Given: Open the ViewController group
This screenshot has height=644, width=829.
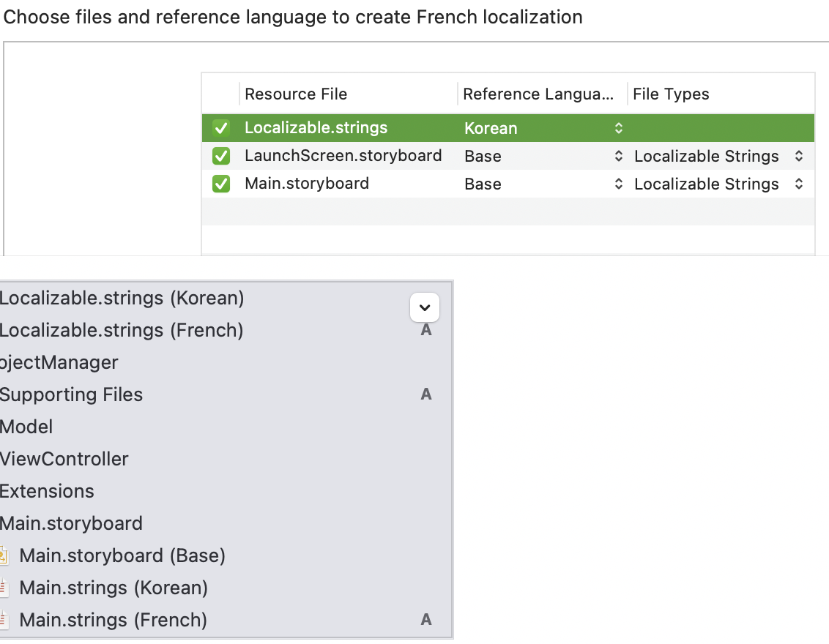Looking at the screenshot, I should pos(64,459).
